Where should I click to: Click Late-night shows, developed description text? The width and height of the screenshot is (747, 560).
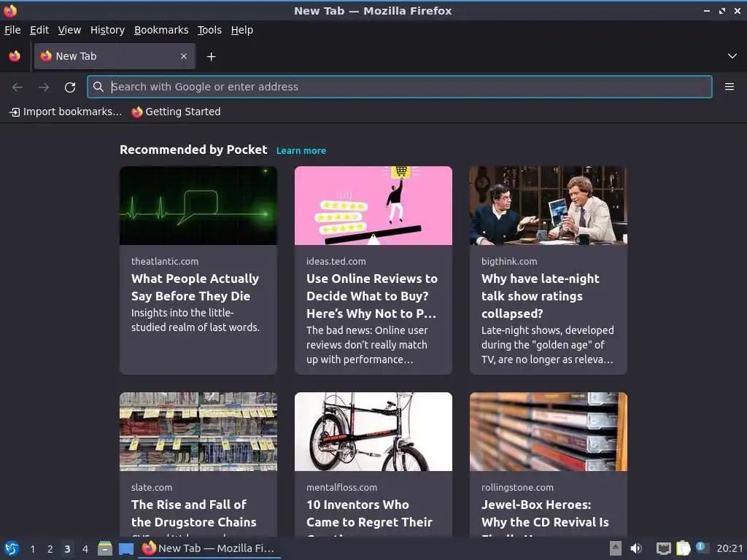547,345
